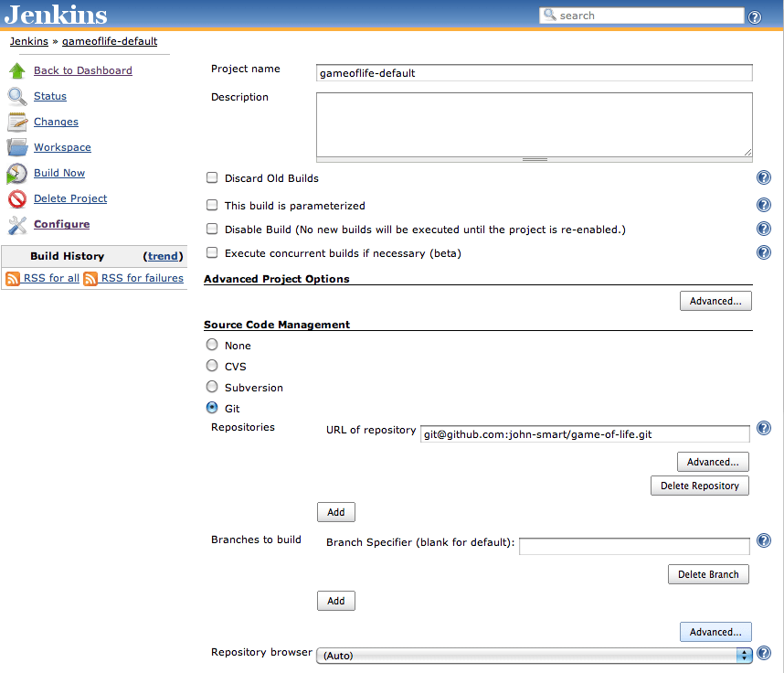The height and width of the screenshot is (673, 784).
Task: Check This build is parameterized
Action: [211, 205]
